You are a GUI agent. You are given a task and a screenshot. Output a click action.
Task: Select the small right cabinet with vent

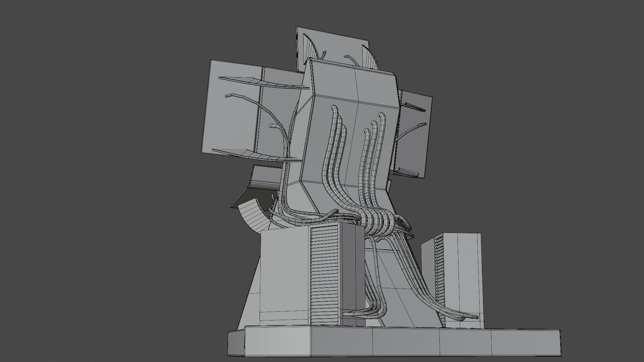coord(453,281)
